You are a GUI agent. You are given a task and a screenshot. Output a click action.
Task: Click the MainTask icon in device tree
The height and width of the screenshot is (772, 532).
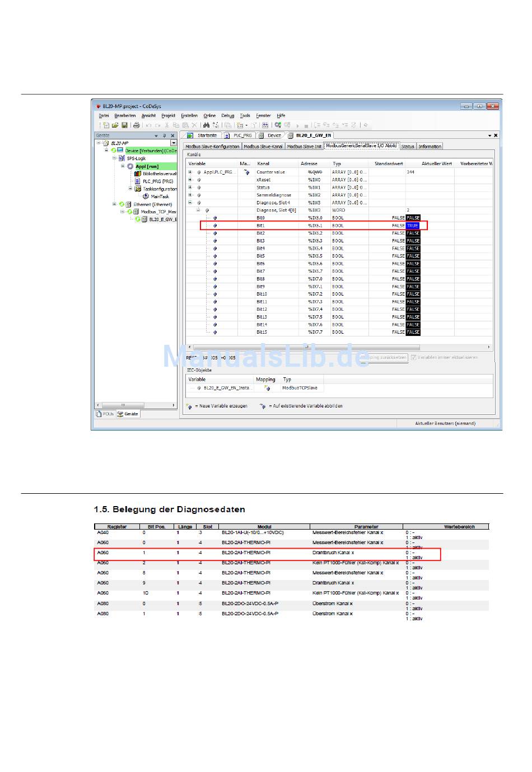pos(146,196)
